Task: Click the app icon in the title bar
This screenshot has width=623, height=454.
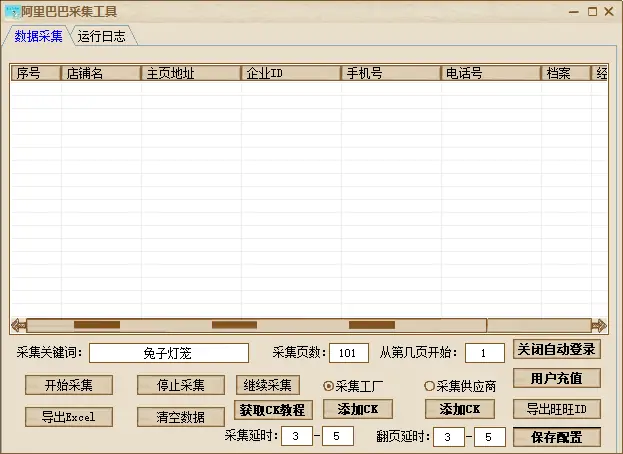Action: tap(12, 12)
